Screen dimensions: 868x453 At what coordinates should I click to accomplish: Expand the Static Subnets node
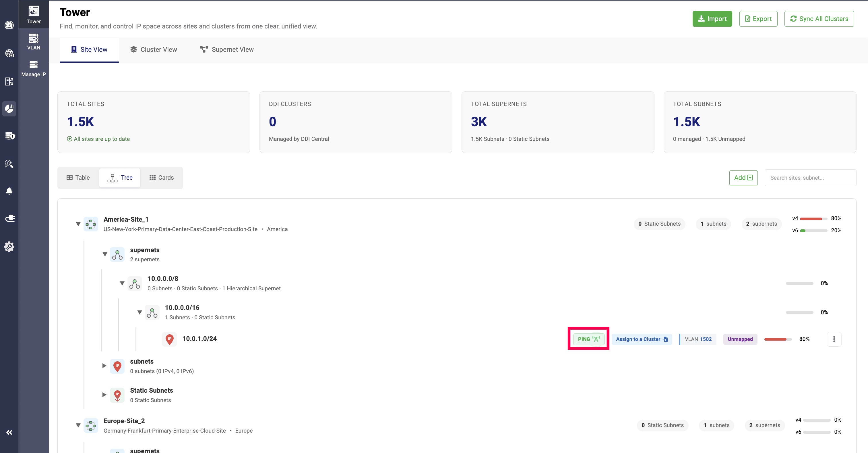click(104, 395)
